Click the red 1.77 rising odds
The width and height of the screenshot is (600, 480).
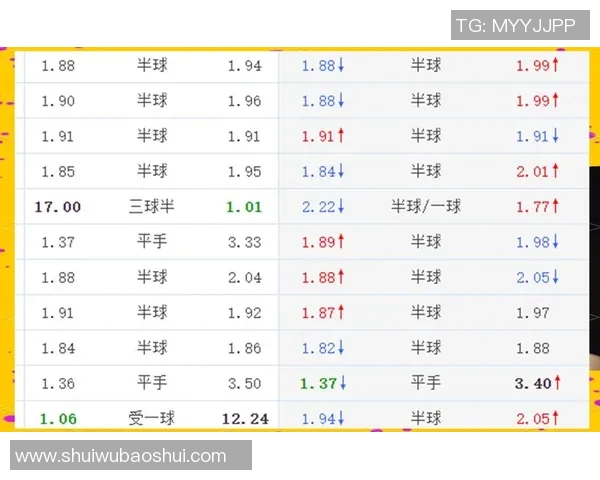coord(537,207)
